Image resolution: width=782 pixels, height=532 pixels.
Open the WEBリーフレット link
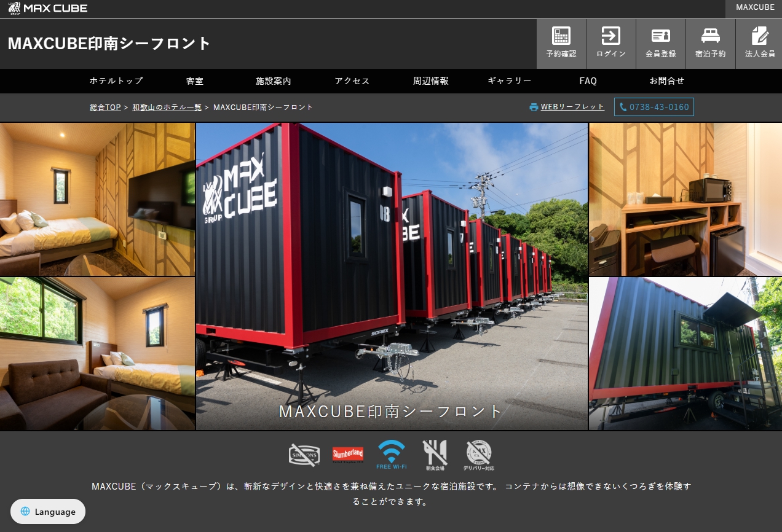point(572,107)
